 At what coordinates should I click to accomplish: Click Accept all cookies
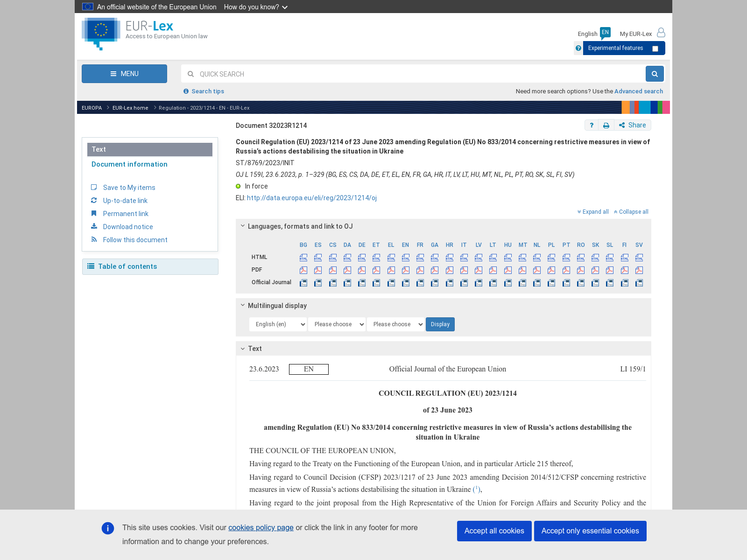494,531
